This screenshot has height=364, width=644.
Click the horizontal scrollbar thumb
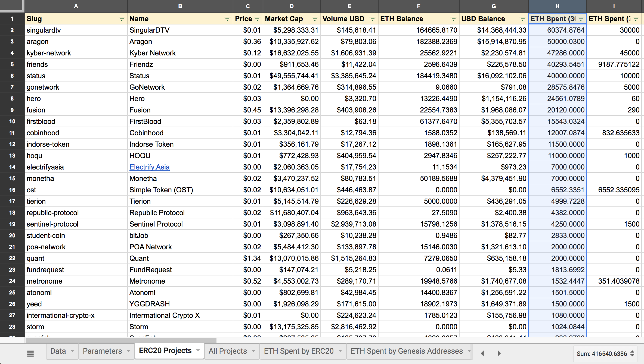pos(121,340)
